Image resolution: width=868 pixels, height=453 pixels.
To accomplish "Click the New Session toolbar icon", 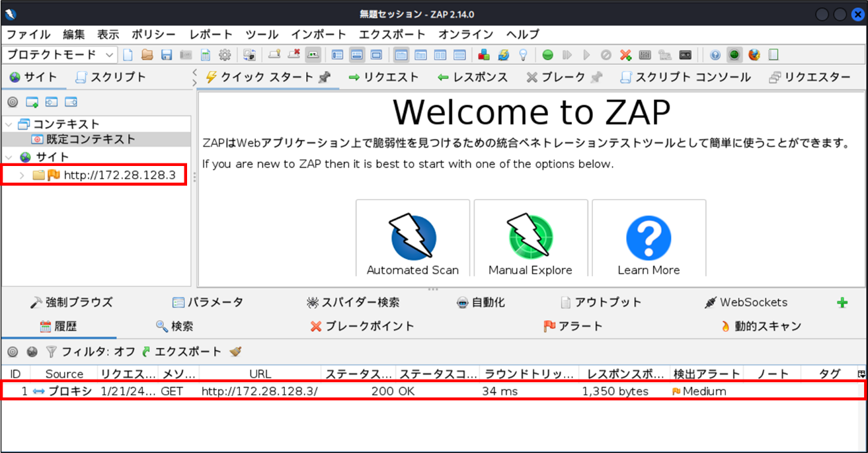I will pos(128,55).
